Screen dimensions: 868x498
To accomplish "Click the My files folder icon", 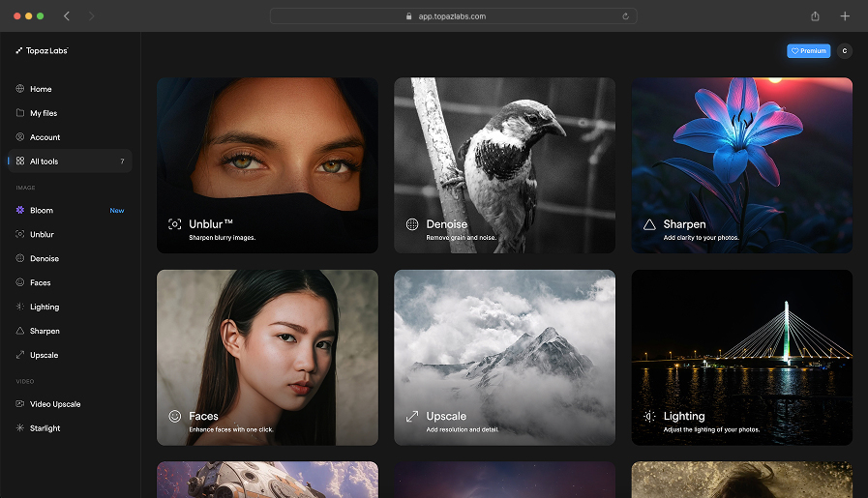I will 20,113.
